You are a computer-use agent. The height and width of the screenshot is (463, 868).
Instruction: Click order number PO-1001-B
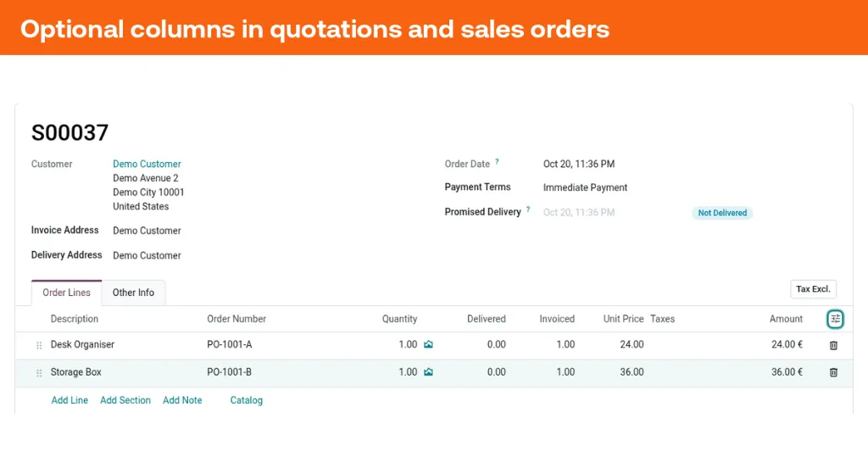(x=229, y=372)
